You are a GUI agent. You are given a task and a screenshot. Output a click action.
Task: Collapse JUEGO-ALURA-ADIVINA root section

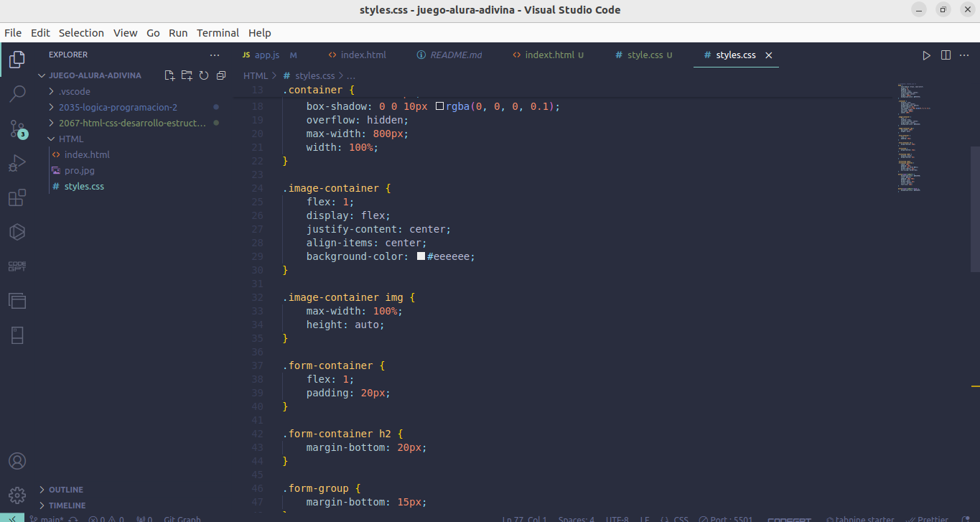(95, 75)
